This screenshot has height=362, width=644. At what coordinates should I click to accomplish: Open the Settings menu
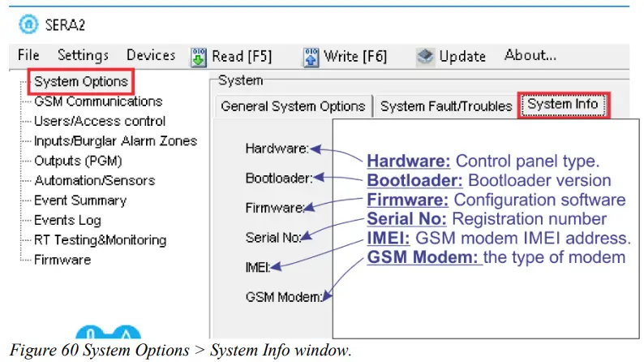tap(83, 55)
